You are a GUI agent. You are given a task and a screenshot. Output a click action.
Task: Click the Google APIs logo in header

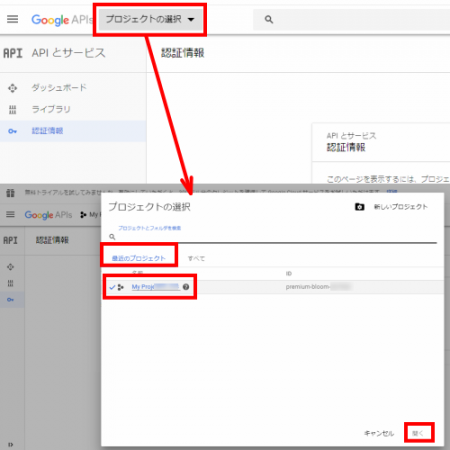click(61, 20)
